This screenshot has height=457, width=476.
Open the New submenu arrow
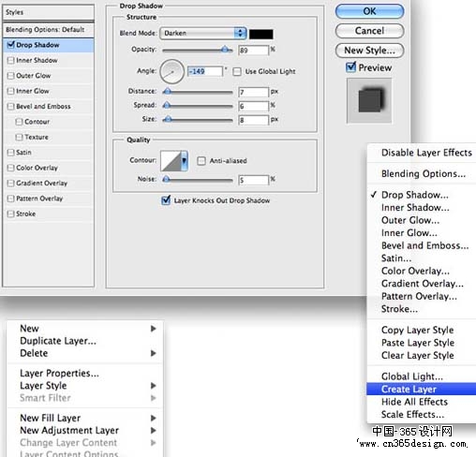pos(153,329)
